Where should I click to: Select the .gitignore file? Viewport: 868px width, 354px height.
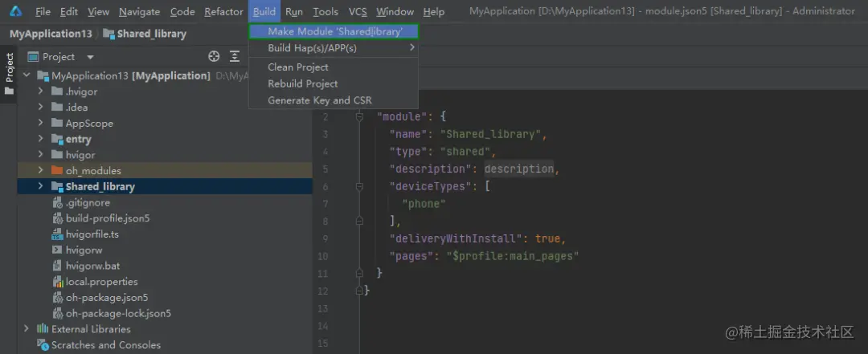[x=165, y=202]
